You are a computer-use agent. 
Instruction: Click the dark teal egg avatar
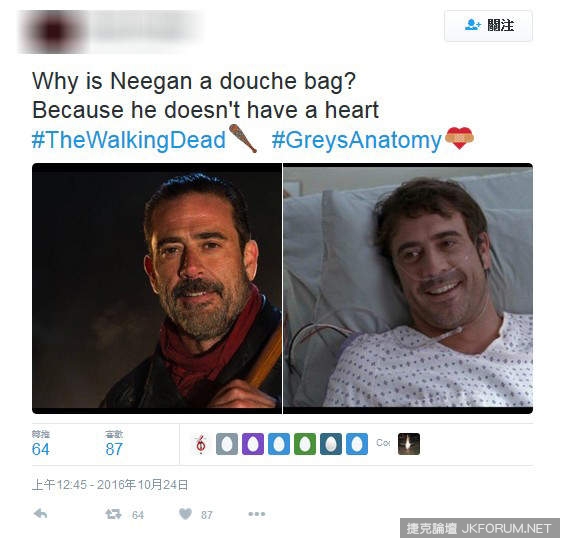[x=331, y=444]
